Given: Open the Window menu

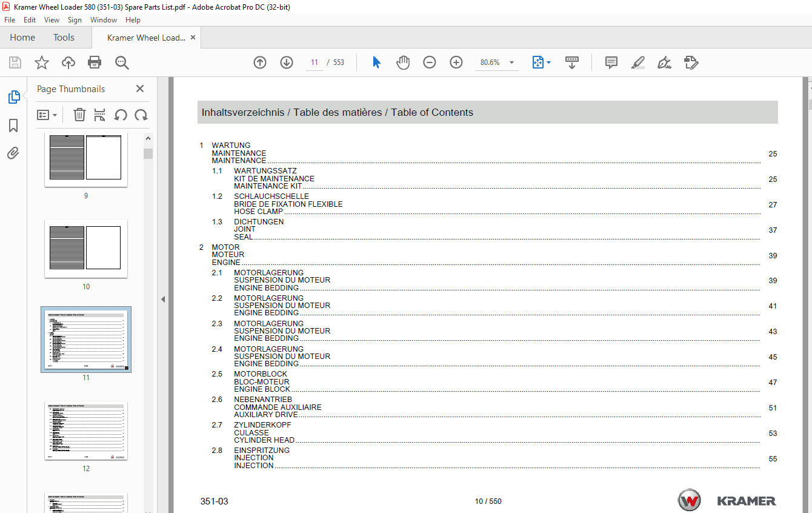Looking at the screenshot, I should pos(104,20).
